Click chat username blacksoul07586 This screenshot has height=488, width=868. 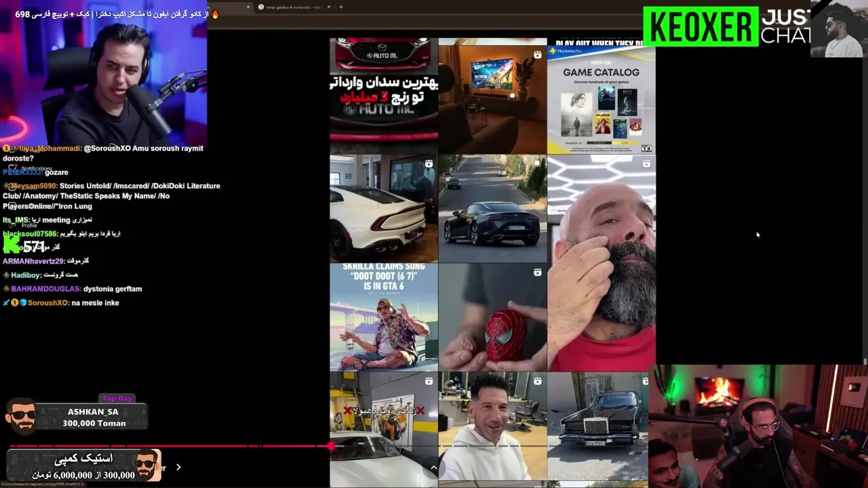pyautogui.click(x=30, y=234)
